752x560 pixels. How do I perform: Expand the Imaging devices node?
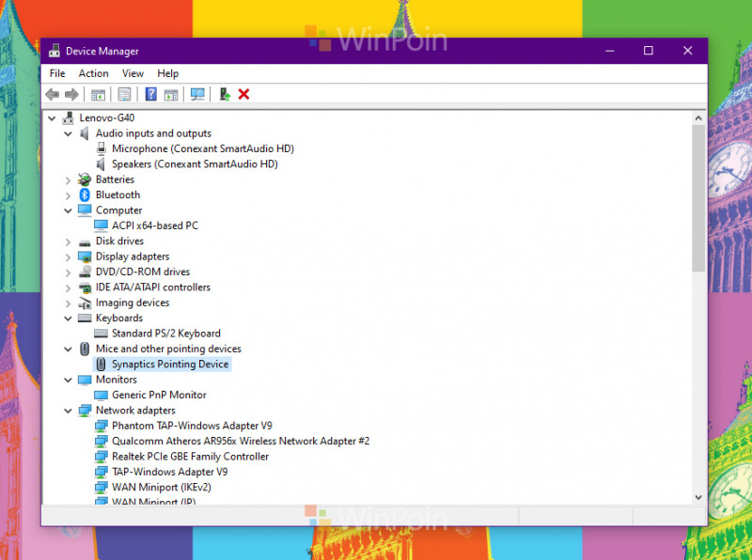point(68,303)
